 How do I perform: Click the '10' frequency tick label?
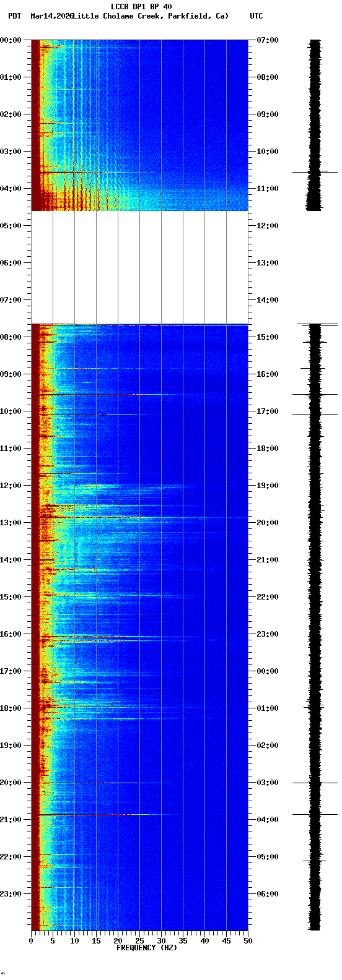[74, 941]
